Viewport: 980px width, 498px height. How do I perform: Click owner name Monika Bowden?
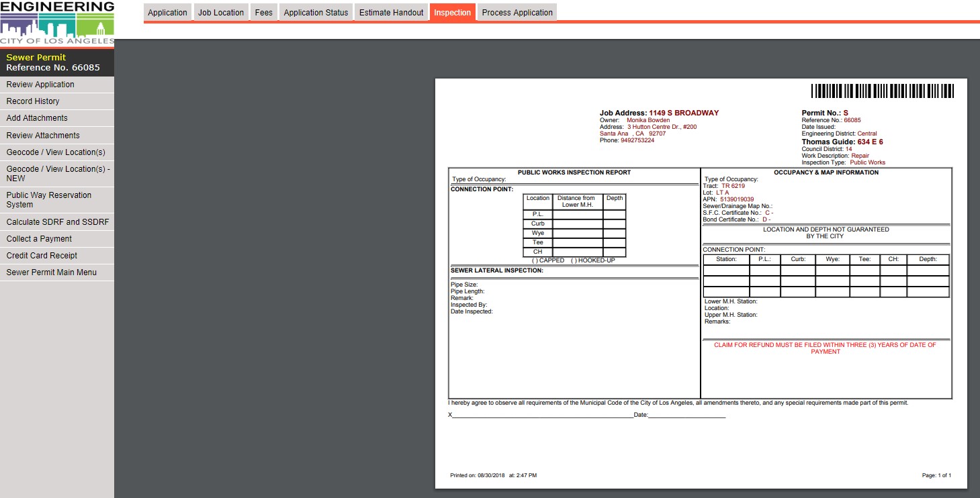coord(648,120)
